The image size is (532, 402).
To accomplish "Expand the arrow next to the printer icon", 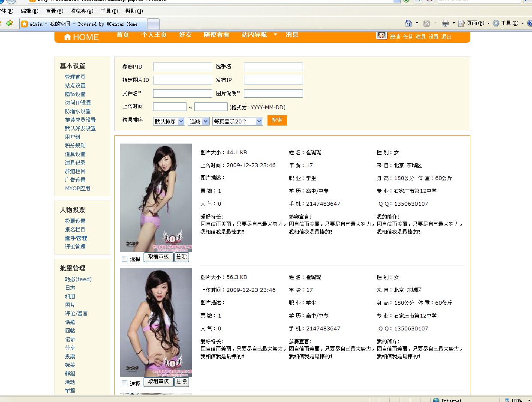I will (454, 23).
